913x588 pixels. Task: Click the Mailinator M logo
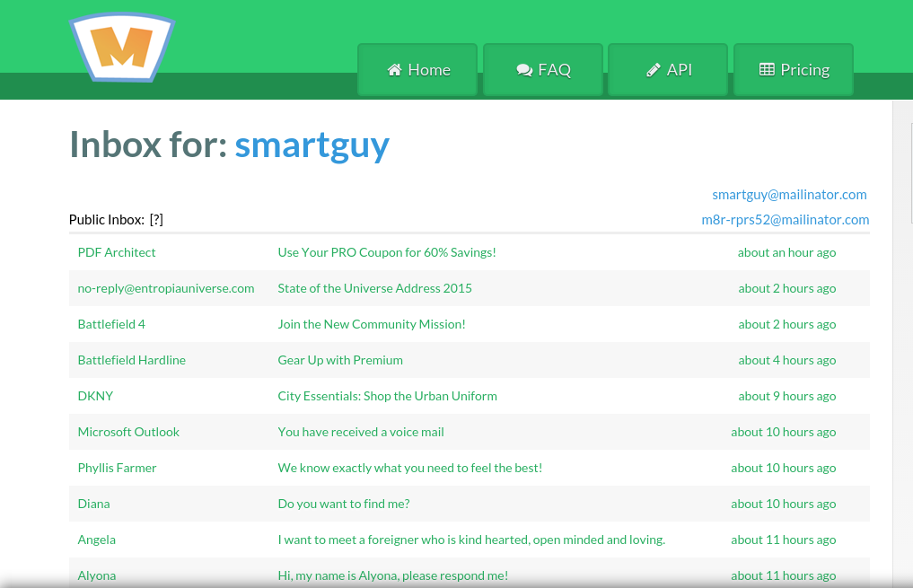click(122, 48)
